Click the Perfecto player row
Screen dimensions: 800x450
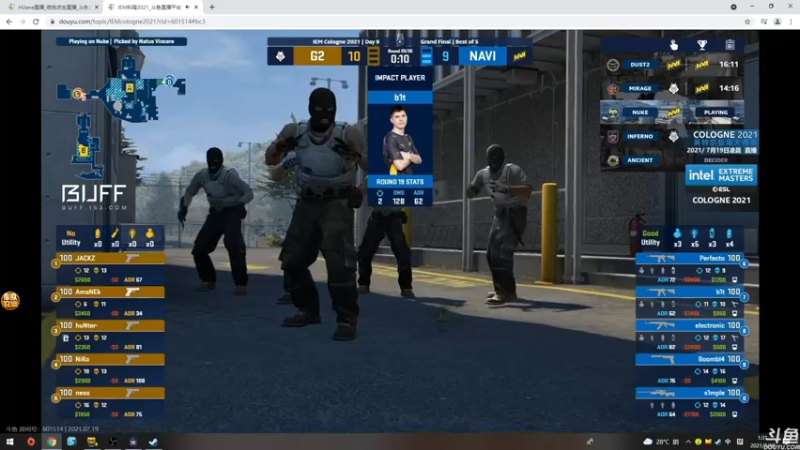689,258
